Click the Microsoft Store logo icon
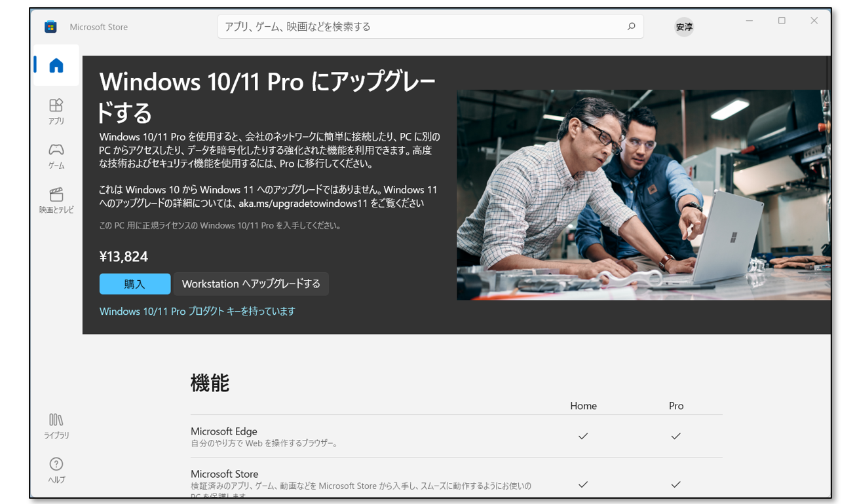The width and height of the screenshot is (855, 504). 50,27
